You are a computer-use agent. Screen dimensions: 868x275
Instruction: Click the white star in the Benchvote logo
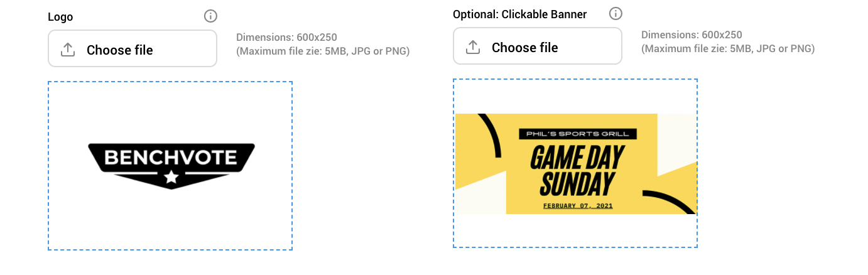click(x=171, y=178)
